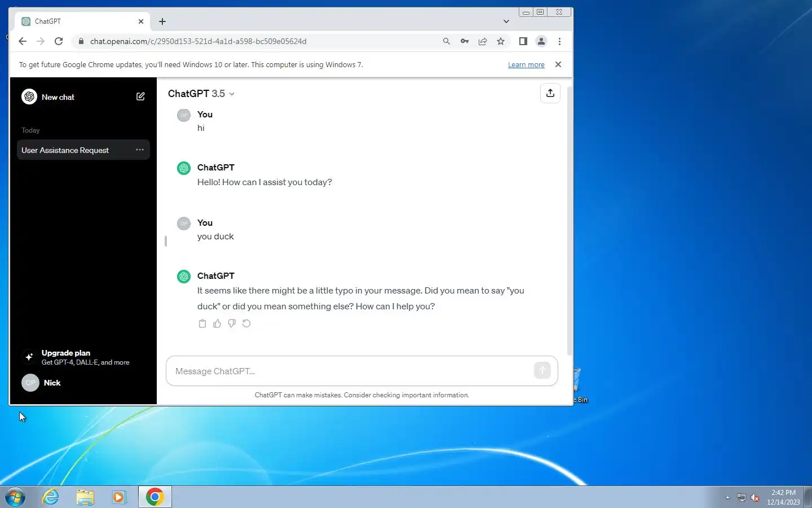This screenshot has width=812, height=508.
Task: Give thumbs down to the last response
Action: [232, 323]
